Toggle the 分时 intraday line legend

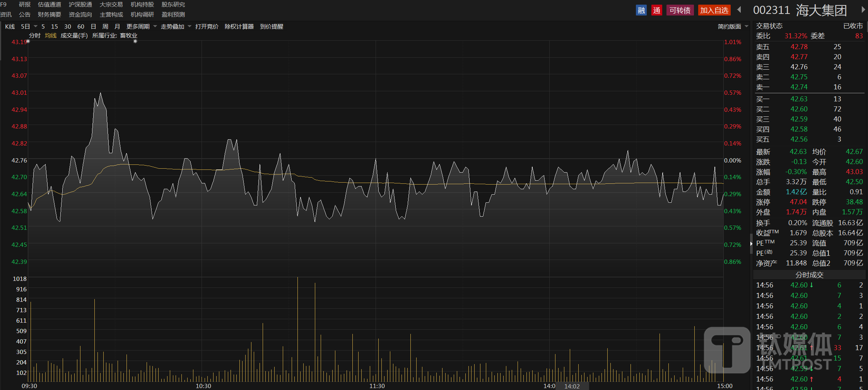tap(34, 36)
